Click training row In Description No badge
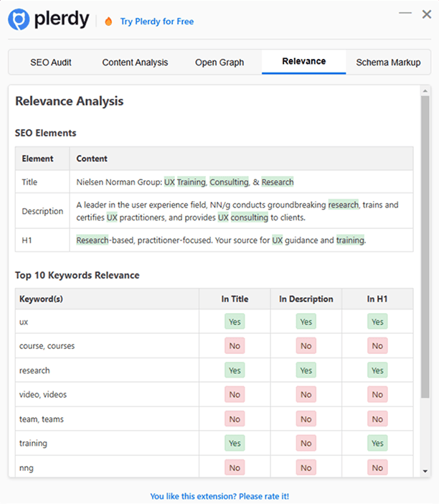 click(x=306, y=443)
